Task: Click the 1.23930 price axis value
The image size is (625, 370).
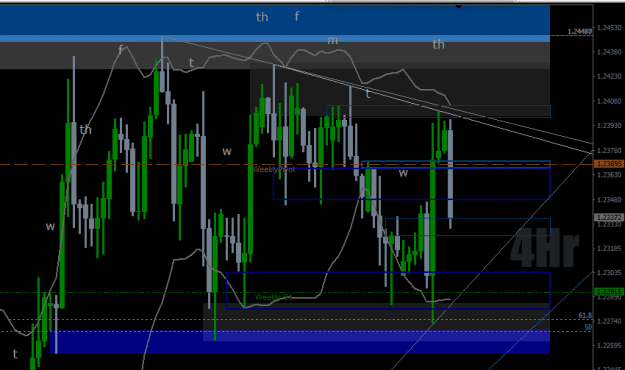Action: click(609, 125)
